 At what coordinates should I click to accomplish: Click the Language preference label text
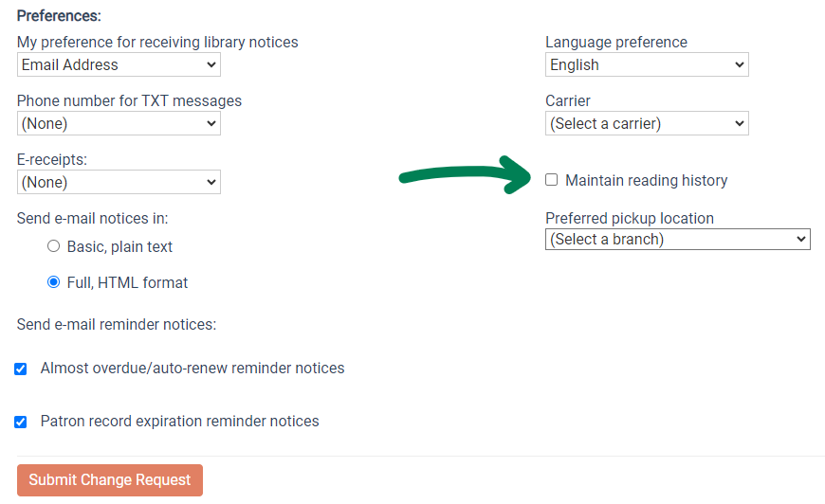click(616, 43)
